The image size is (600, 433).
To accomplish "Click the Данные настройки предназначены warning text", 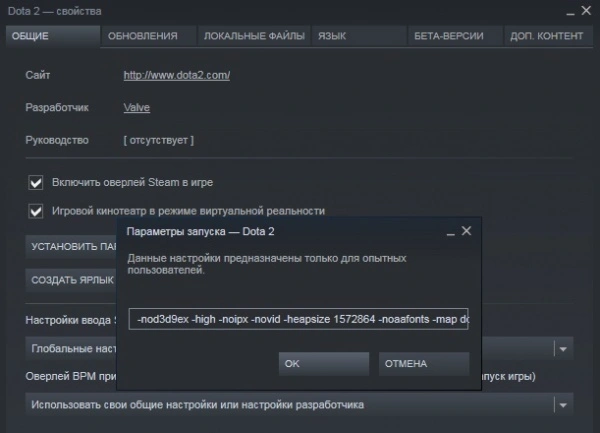I will tap(267, 264).
